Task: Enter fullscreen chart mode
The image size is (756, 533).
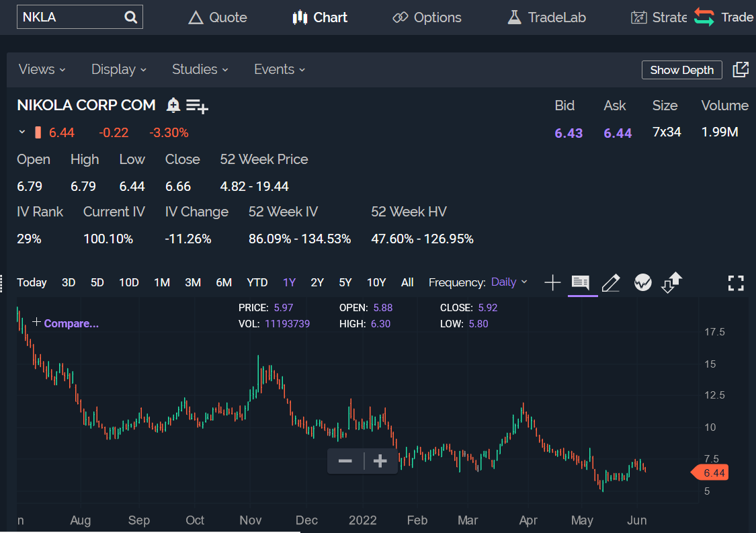Action: (x=736, y=283)
